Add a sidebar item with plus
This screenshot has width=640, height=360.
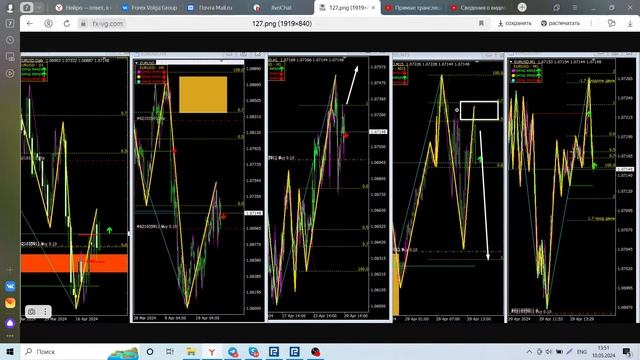(x=10, y=269)
